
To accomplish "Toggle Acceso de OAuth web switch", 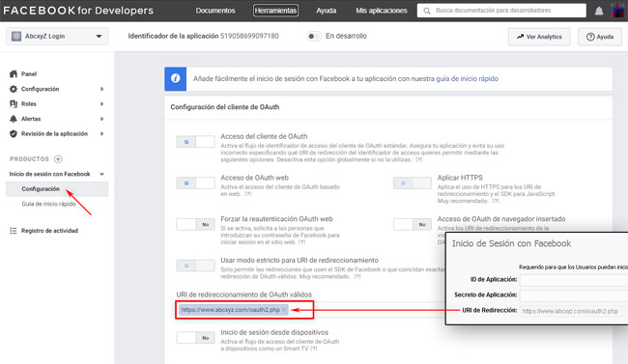I will pyautogui.click(x=195, y=183).
